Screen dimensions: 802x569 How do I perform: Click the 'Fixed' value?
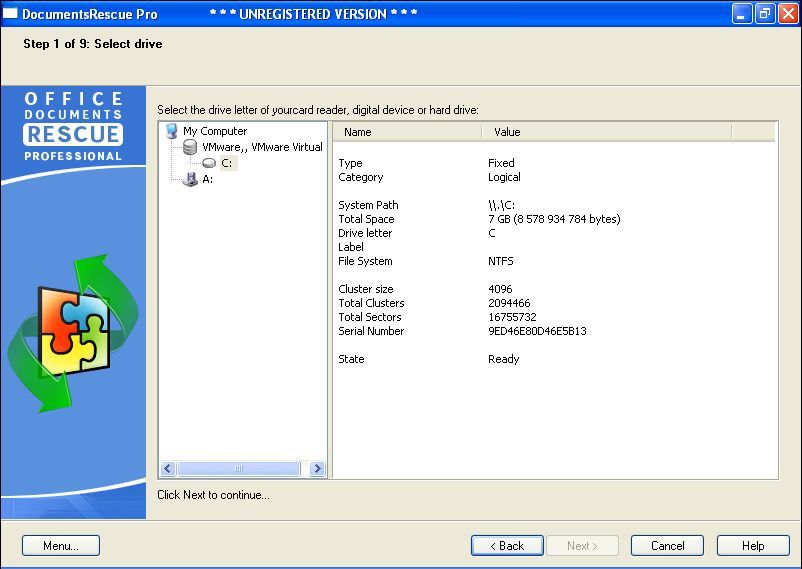coord(501,163)
